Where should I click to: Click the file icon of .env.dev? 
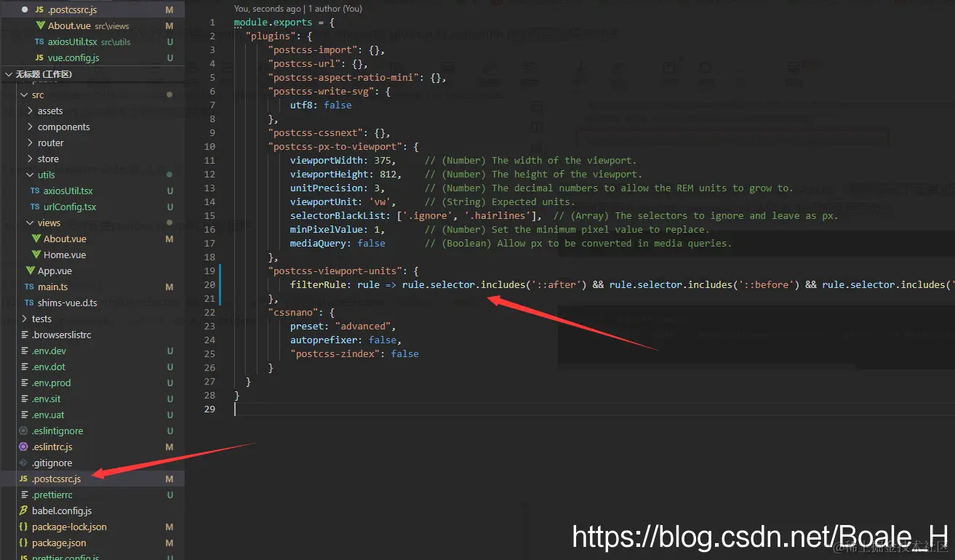point(24,351)
